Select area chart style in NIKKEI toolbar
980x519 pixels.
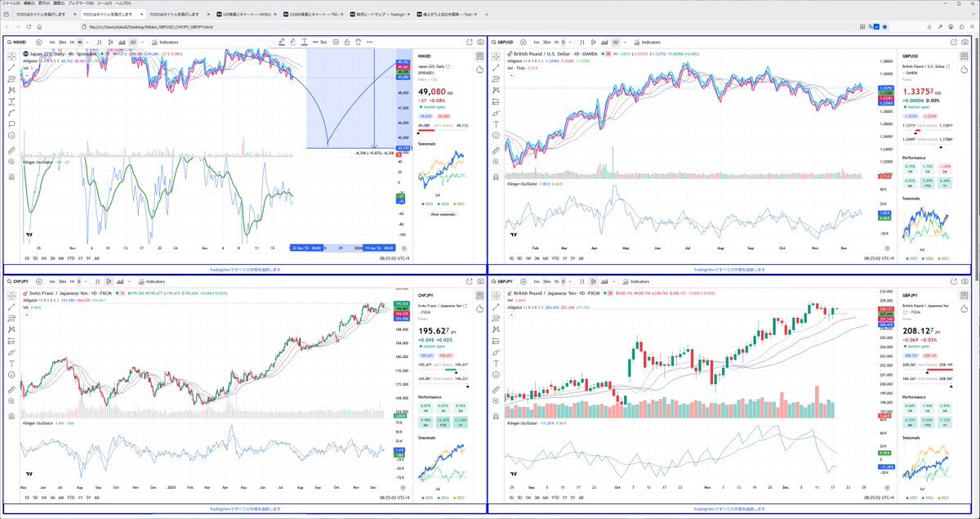point(121,42)
